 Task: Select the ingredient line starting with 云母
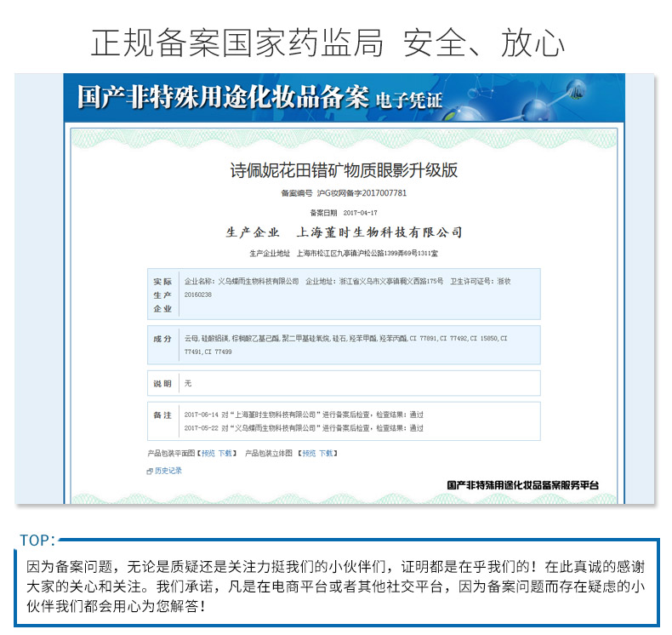pos(345,338)
